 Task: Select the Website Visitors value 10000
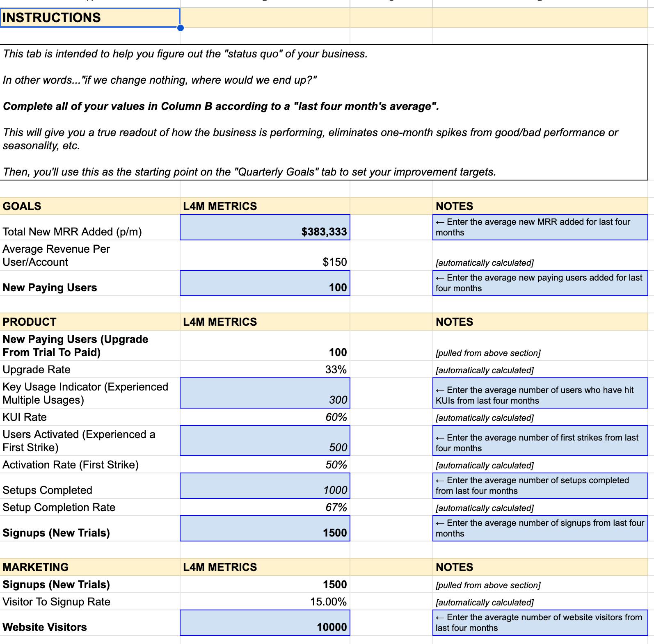(265, 623)
